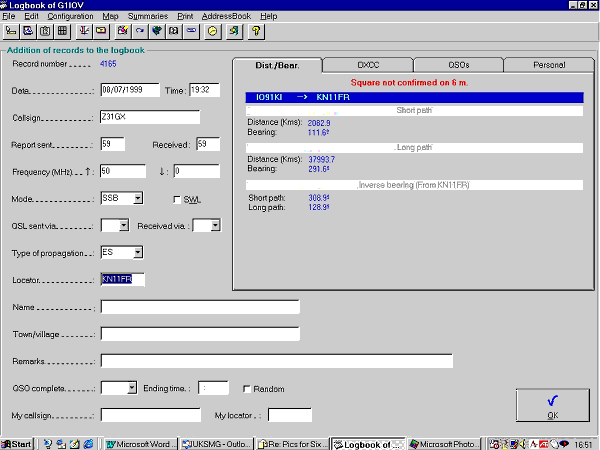Open the Print menu

click(185, 16)
